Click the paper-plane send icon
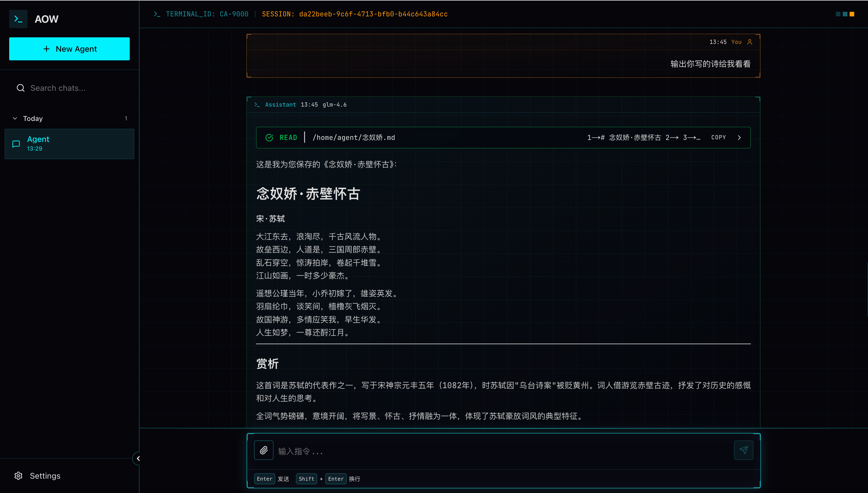This screenshot has height=493, width=868. 743,450
